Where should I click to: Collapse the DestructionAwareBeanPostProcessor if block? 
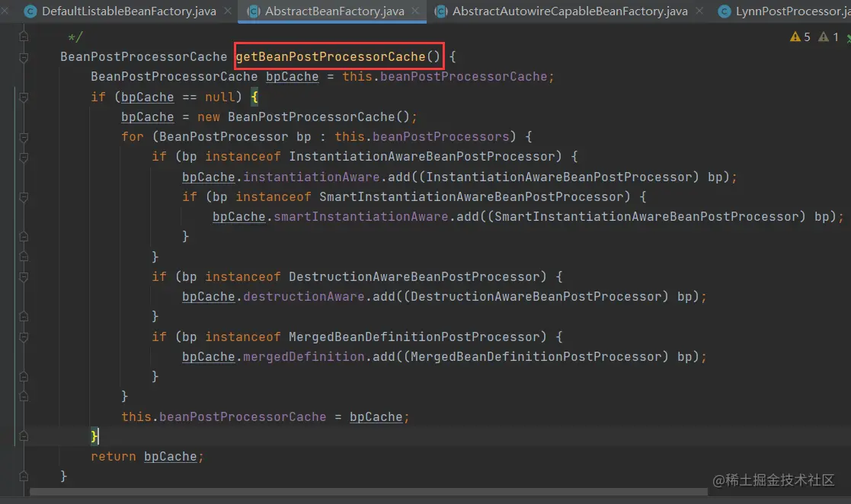click(x=24, y=277)
